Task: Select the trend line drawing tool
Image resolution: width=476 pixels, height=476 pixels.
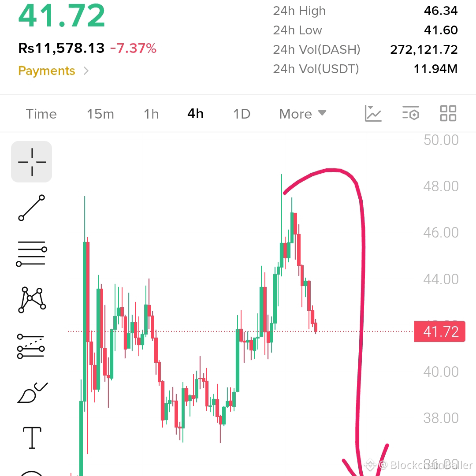Action: point(32,208)
